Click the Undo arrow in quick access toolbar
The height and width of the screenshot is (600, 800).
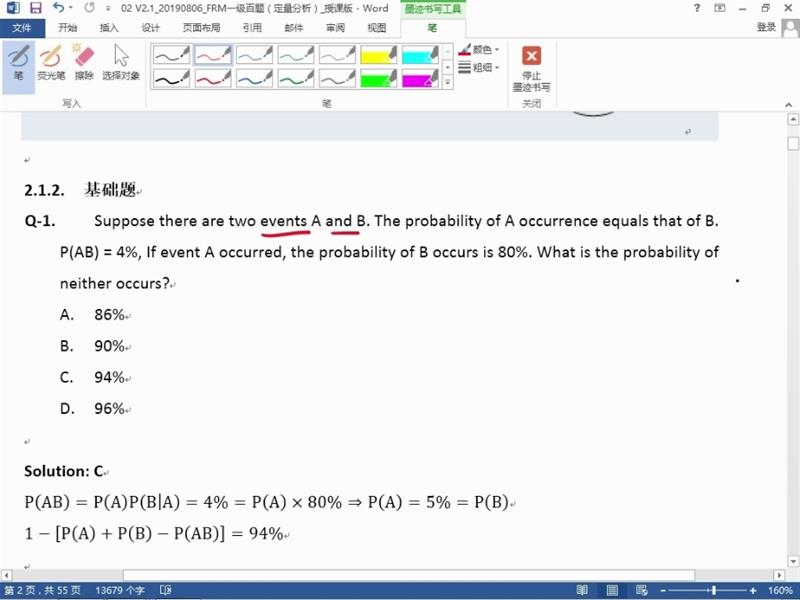point(58,8)
